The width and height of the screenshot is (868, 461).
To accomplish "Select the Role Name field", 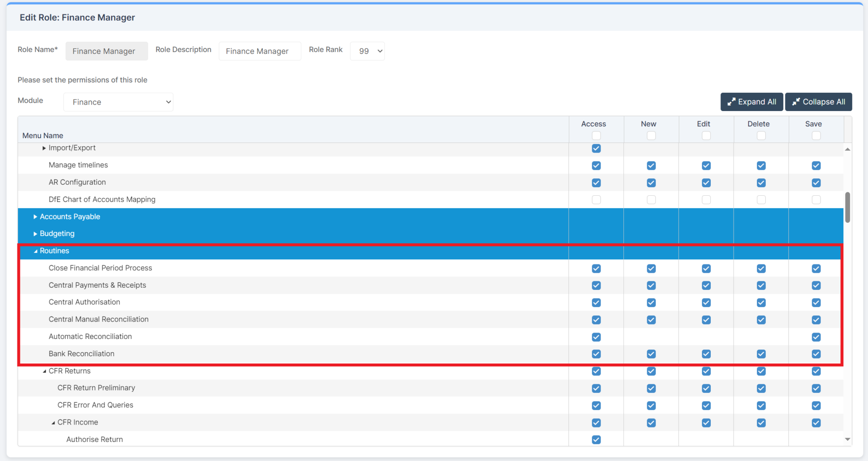I will coord(106,51).
